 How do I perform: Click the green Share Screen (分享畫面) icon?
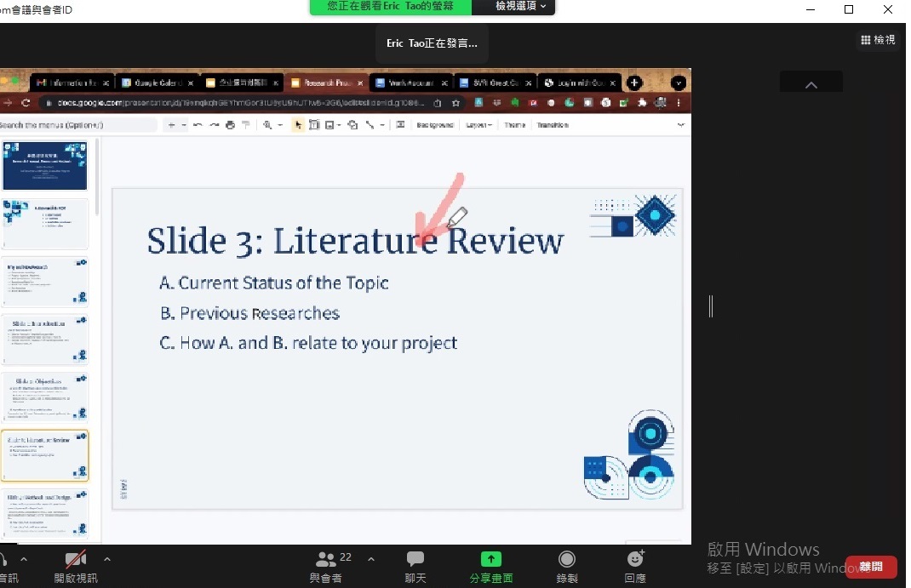[x=491, y=560]
